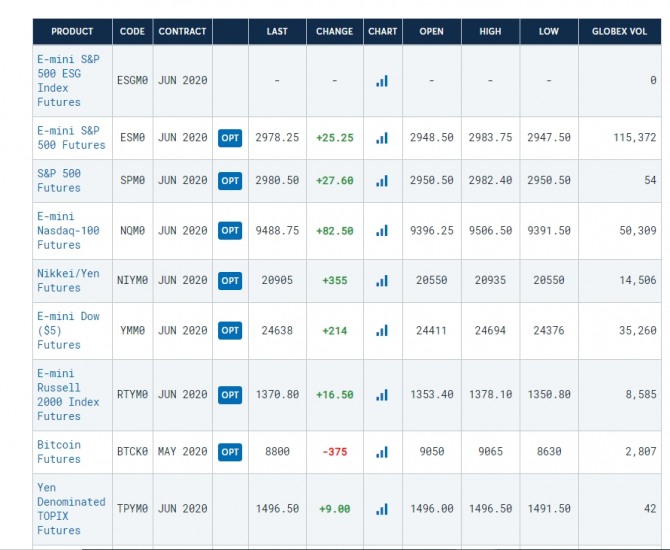This screenshot has height=550, width=670.
Task: Select open price 20550 in Nikkei row
Action: (x=432, y=280)
